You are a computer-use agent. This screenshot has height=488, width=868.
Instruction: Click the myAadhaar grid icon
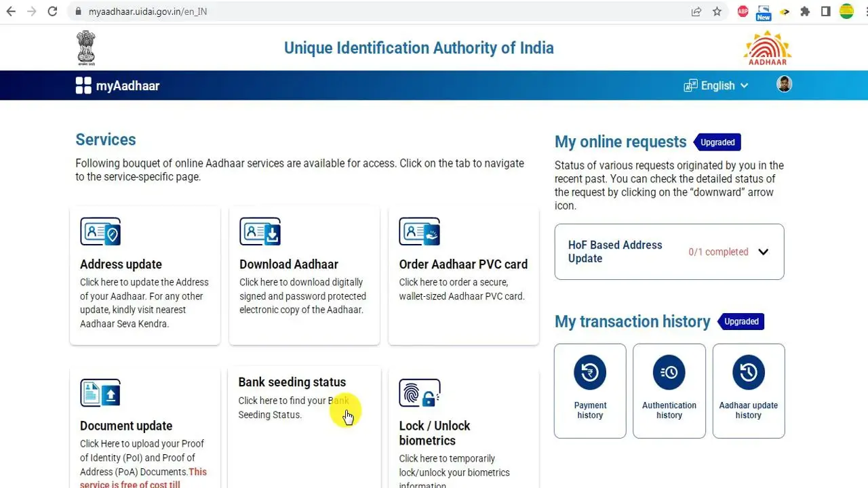pos(83,85)
